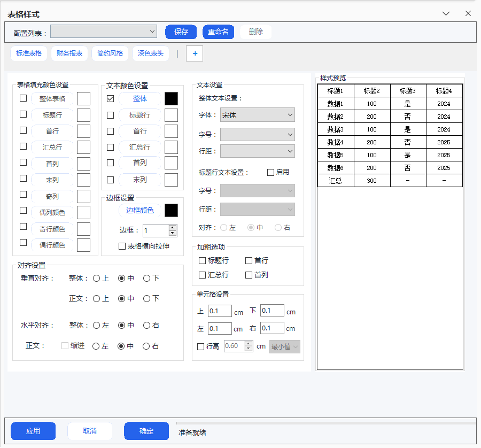Click 汇总 cell in style preview
Screen dimensions: 481x448
[x=335, y=181]
